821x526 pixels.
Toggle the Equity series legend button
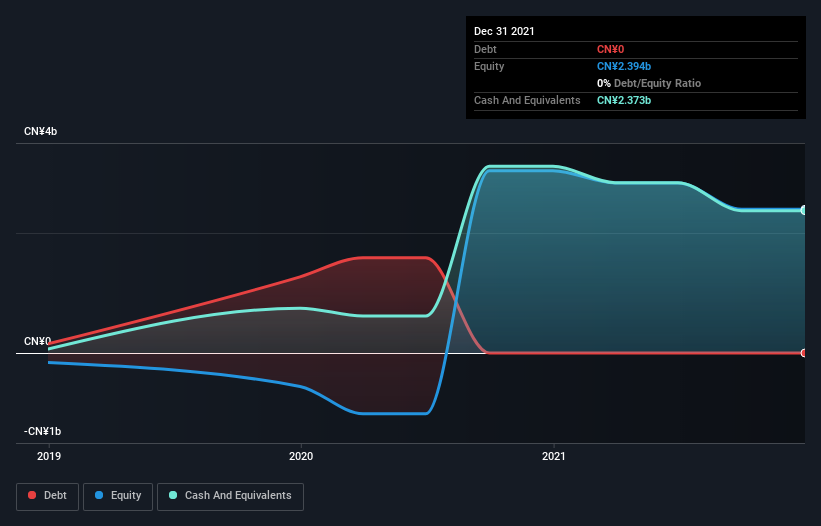118,496
